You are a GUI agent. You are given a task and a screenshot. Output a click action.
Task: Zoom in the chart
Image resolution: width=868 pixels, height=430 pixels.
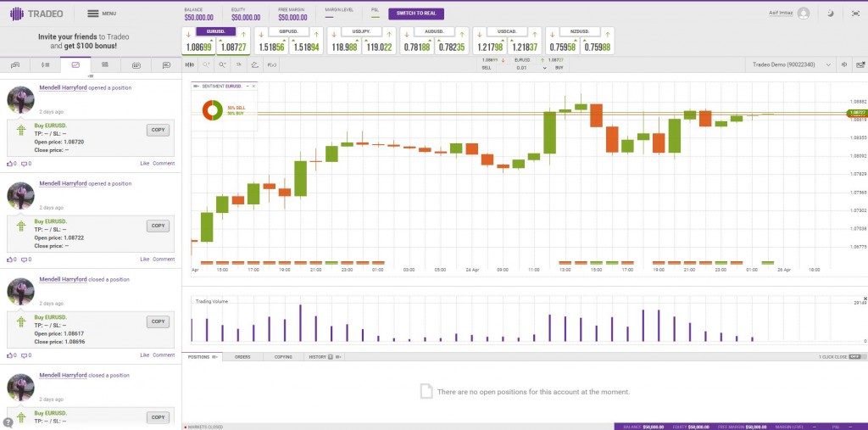(206, 64)
